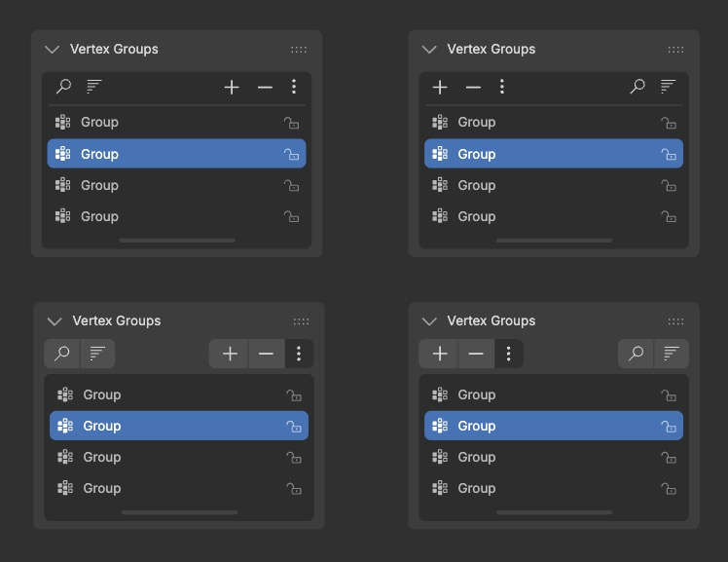Click the plus icon in the top-right panel
This screenshot has height=562, width=728.
440,87
